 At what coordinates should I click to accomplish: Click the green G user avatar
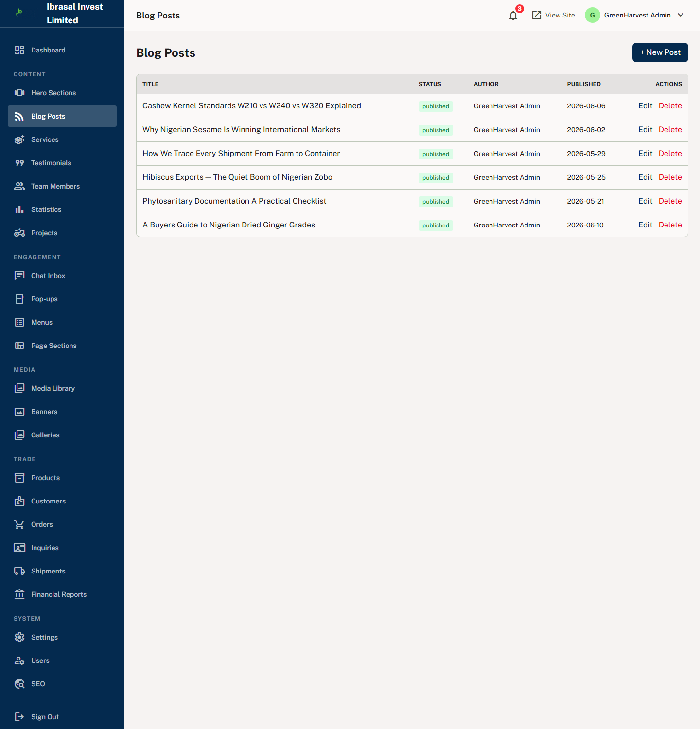pyautogui.click(x=593, y=15)
